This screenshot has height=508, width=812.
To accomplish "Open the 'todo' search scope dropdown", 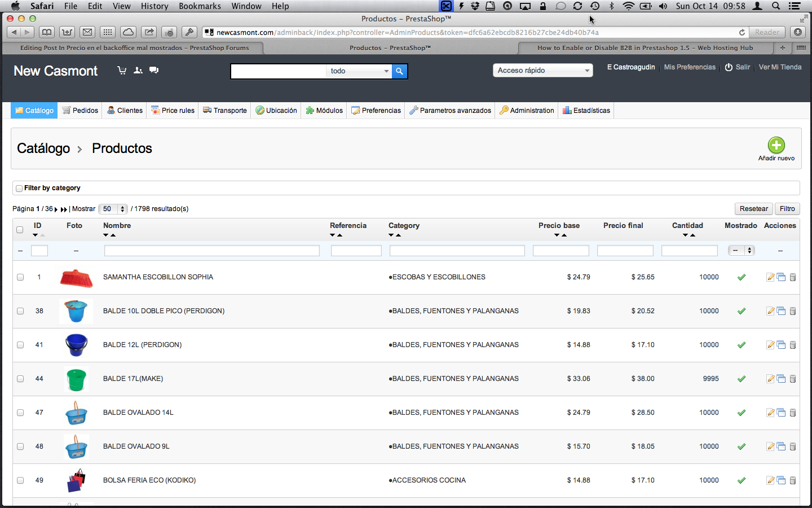I will tap(359, 71).
